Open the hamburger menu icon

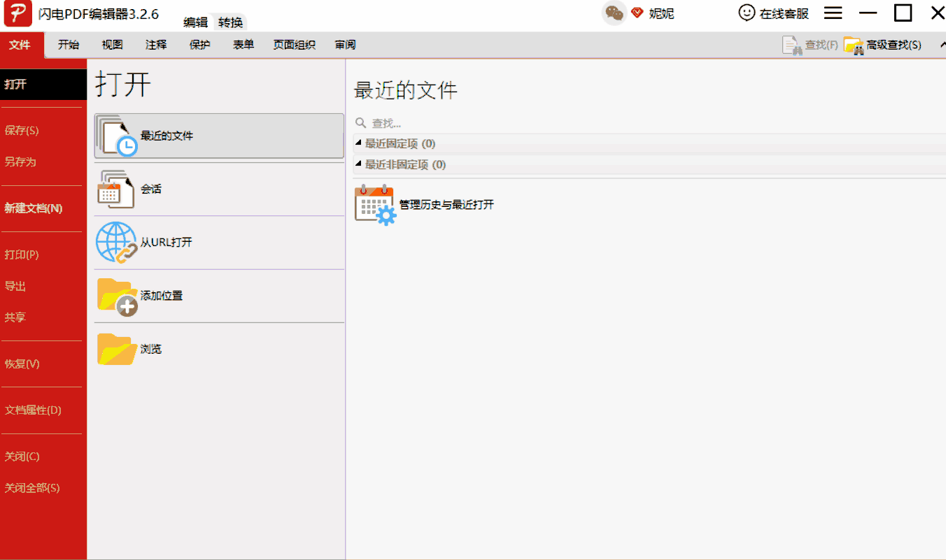[x=833, y=13]
